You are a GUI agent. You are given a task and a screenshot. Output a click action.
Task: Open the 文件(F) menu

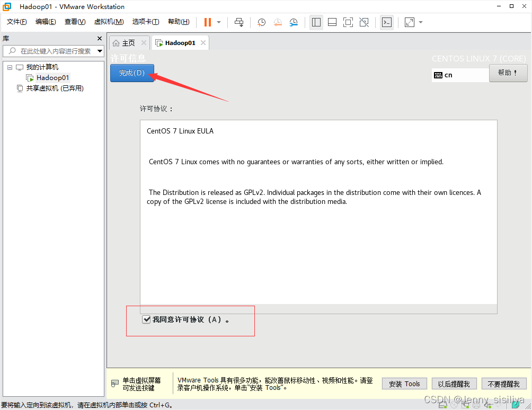(x=16, y=22)
